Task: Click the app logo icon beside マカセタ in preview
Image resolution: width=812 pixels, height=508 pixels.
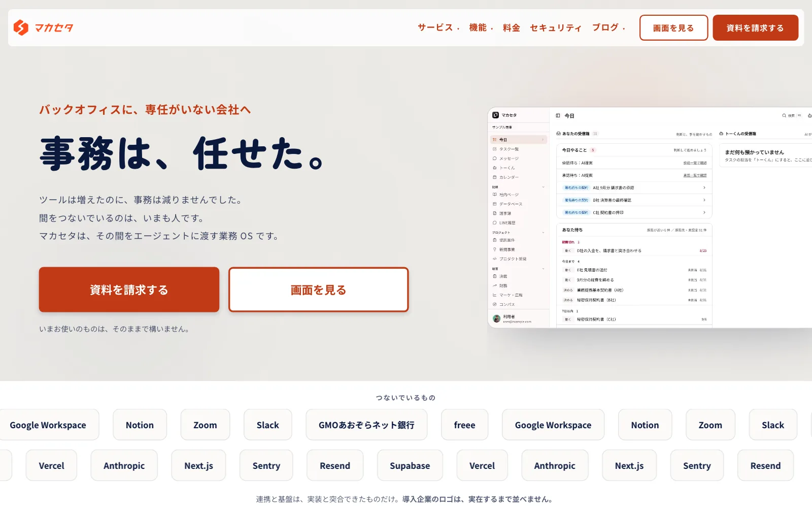Action: [x=495, y=115]
